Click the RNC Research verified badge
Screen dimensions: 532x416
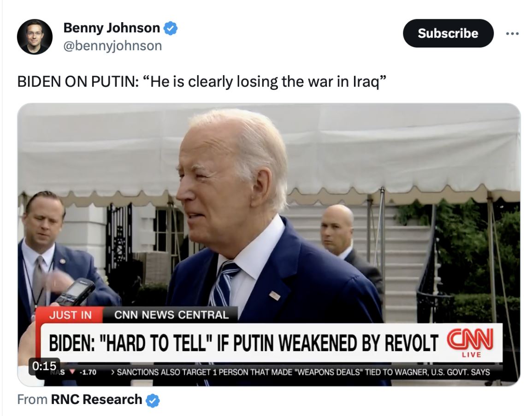click(153, 400)
